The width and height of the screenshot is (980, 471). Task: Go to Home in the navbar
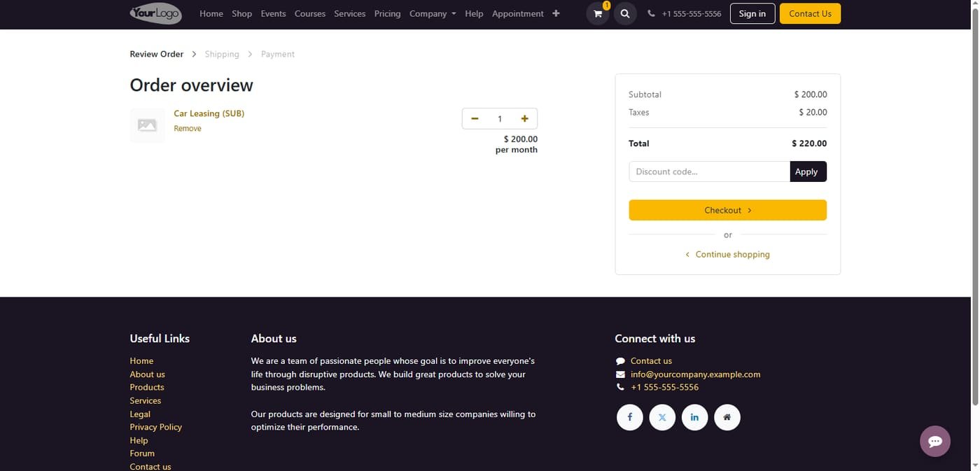tap(211, 13)
